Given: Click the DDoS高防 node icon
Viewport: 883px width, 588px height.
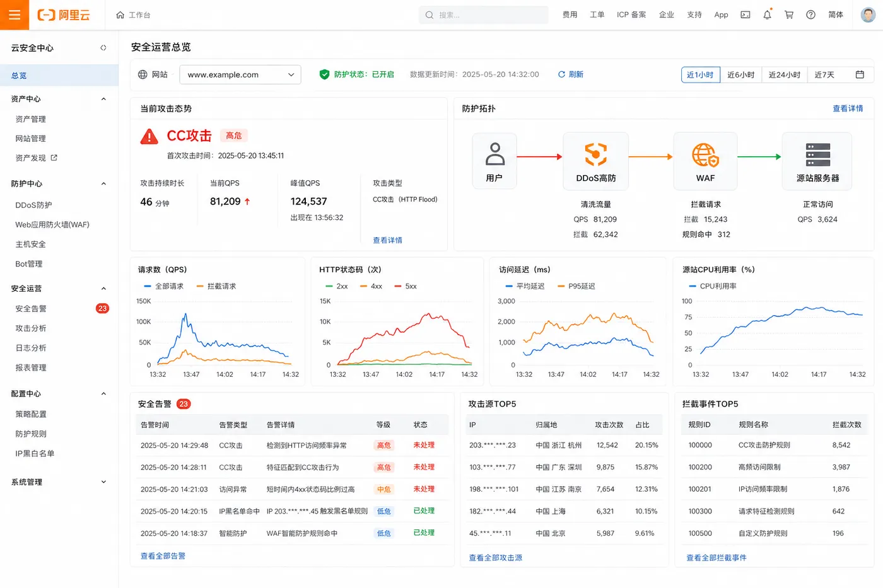Looking at the screenshot, I should coord(595,155).
